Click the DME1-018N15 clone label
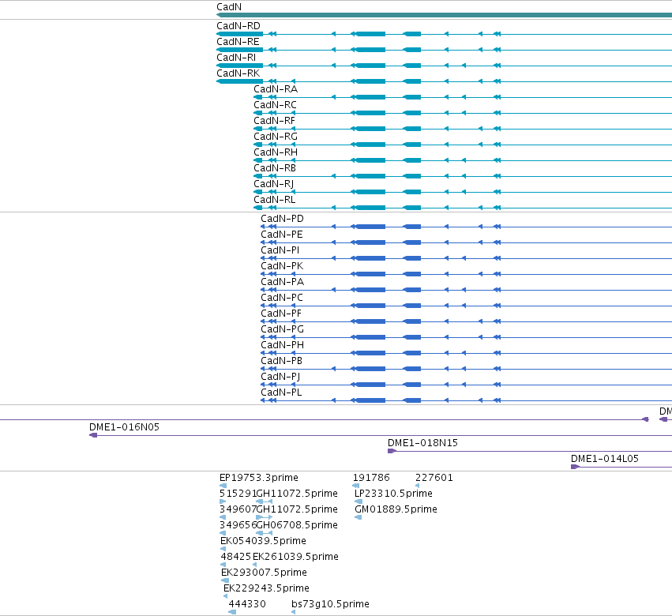Image resolution: width=672 pixels, height=616 pixels. (x=422, y=443)
